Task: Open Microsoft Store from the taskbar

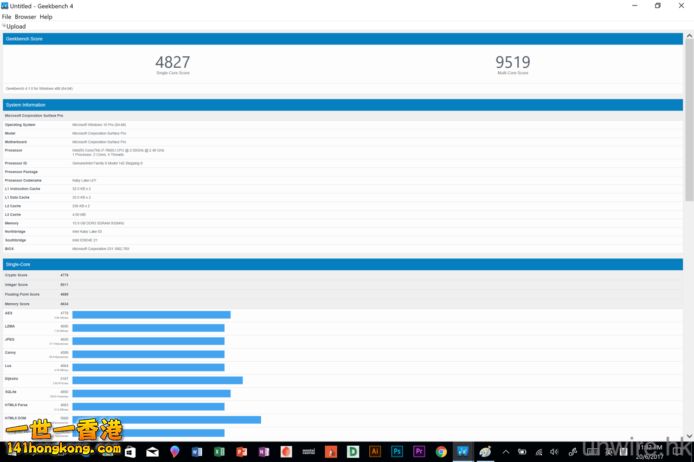Action: [x=131, y=452]
